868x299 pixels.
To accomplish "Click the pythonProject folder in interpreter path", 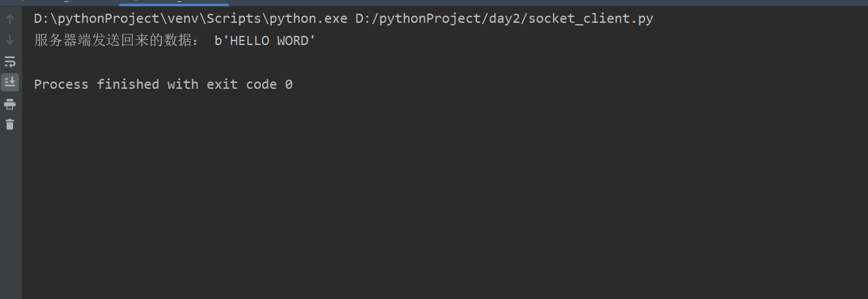I will [x=105, y=19].
